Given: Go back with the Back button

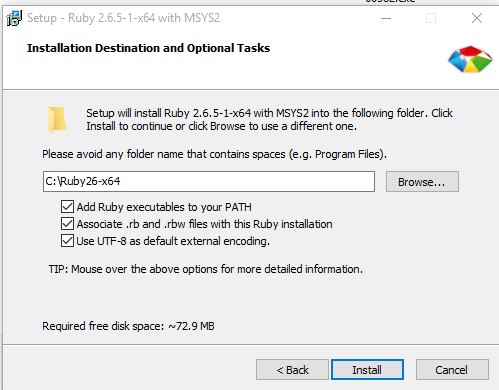Looking at the screenshot, I should tap(292, 370).
